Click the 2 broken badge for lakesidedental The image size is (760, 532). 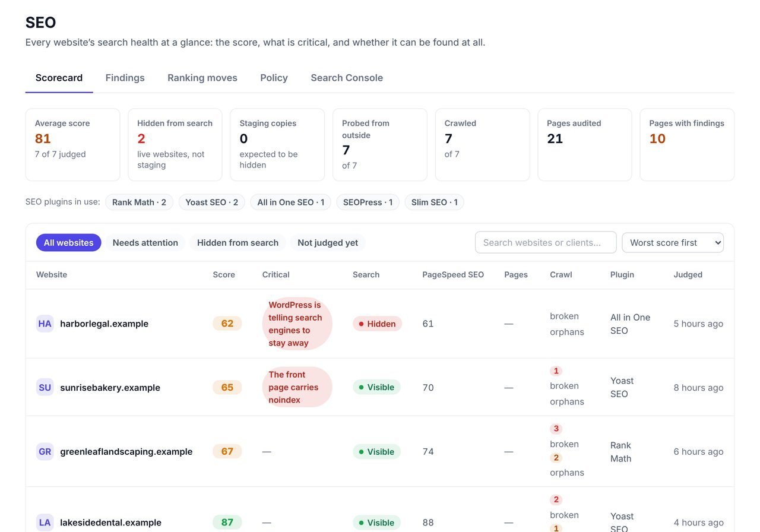[x=556, y=500]
